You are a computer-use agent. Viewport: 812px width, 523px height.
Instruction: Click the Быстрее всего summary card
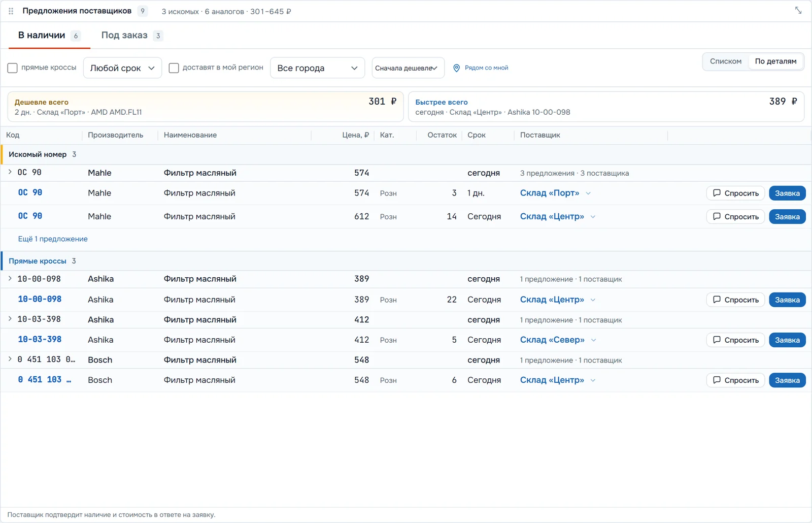pos(606,107)
